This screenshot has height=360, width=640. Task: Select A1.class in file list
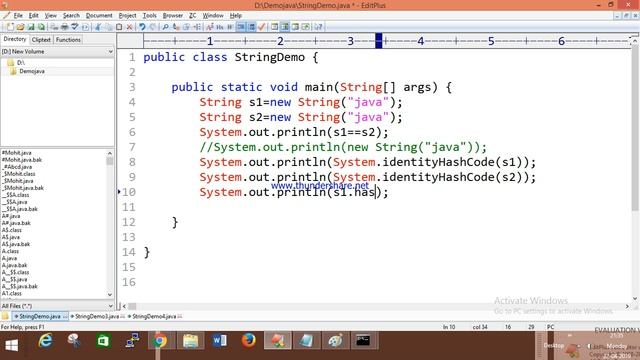click(x=11, y=293)
